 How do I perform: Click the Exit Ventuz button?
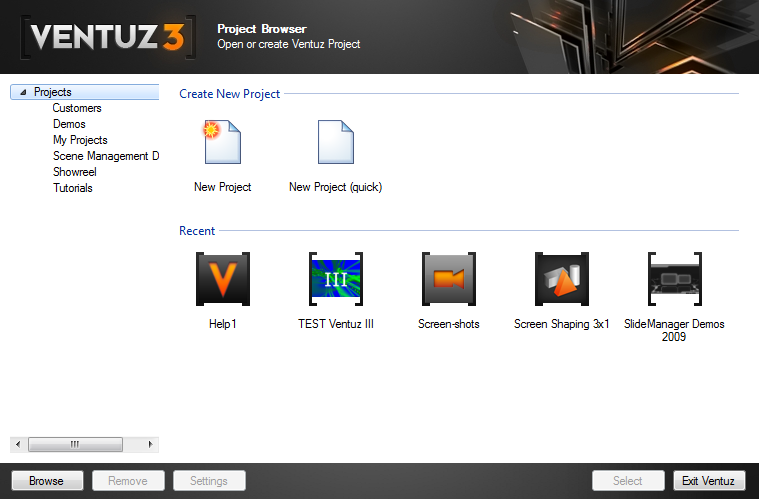click(x=708, y=481)
